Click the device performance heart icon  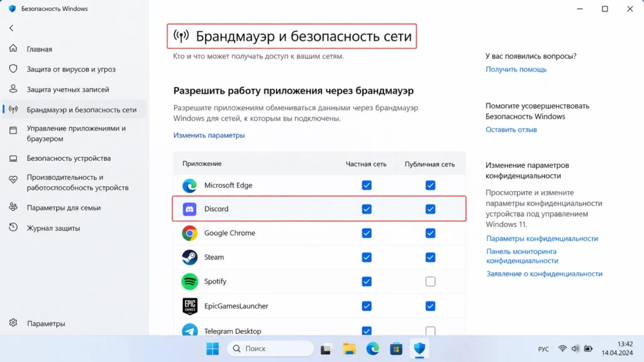click(13, 179)
